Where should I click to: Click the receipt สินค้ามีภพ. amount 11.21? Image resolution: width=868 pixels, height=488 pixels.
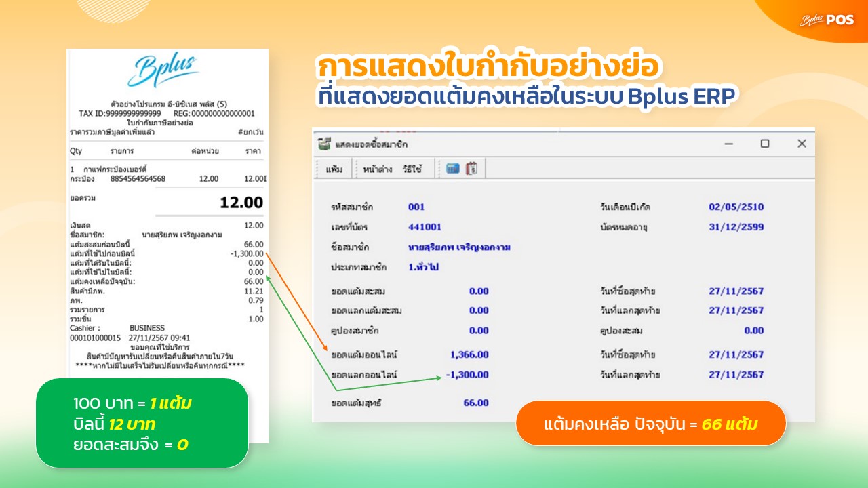click(255, 291)
